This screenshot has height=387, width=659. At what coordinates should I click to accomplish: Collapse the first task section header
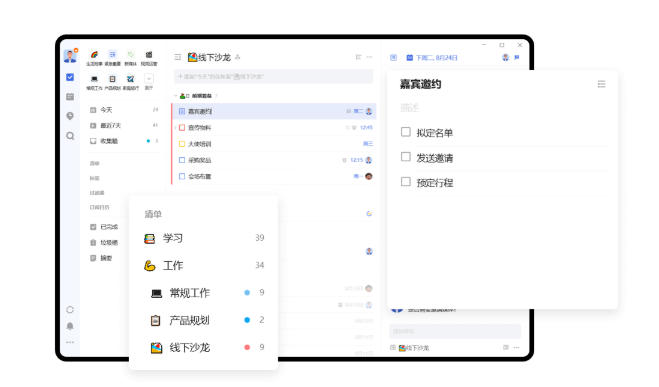point(176,96)
